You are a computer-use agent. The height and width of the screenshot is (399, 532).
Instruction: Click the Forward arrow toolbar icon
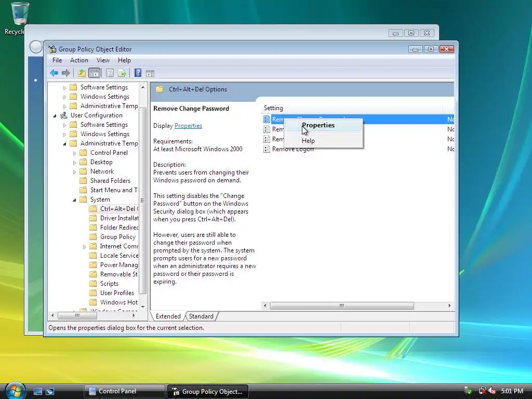click(x=66, y=73)
